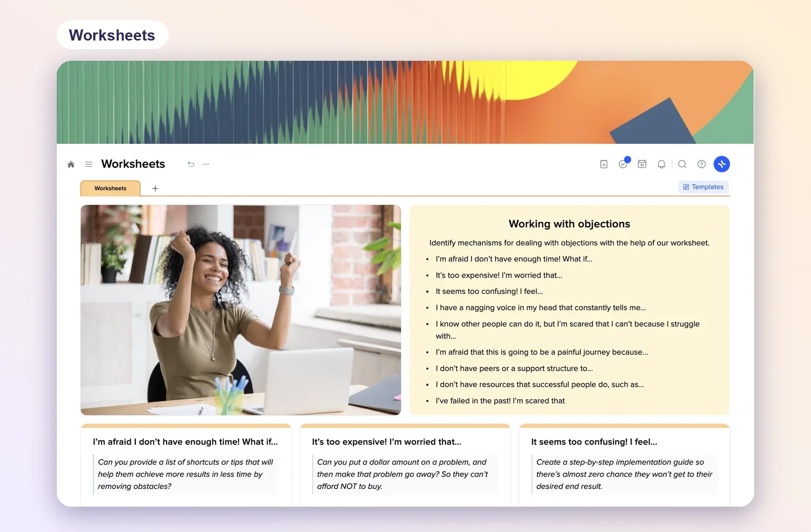Go to home via house icon

point(71,164)
